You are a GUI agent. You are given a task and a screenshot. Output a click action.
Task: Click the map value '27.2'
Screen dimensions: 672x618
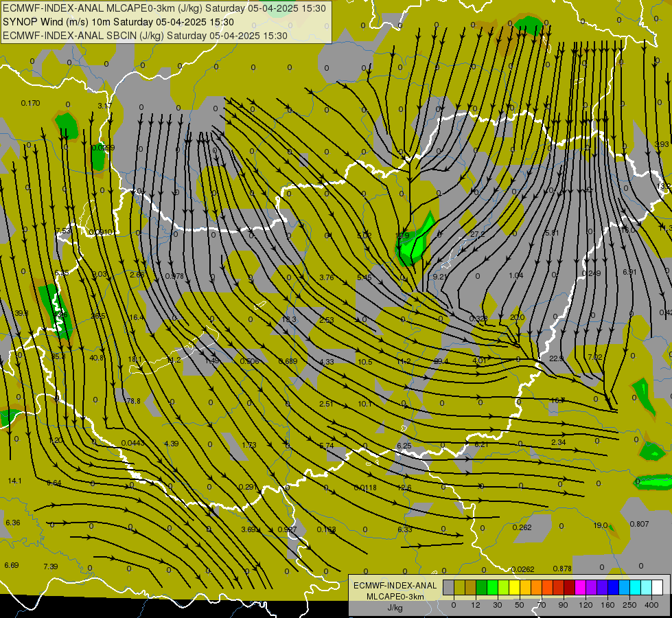478,234
